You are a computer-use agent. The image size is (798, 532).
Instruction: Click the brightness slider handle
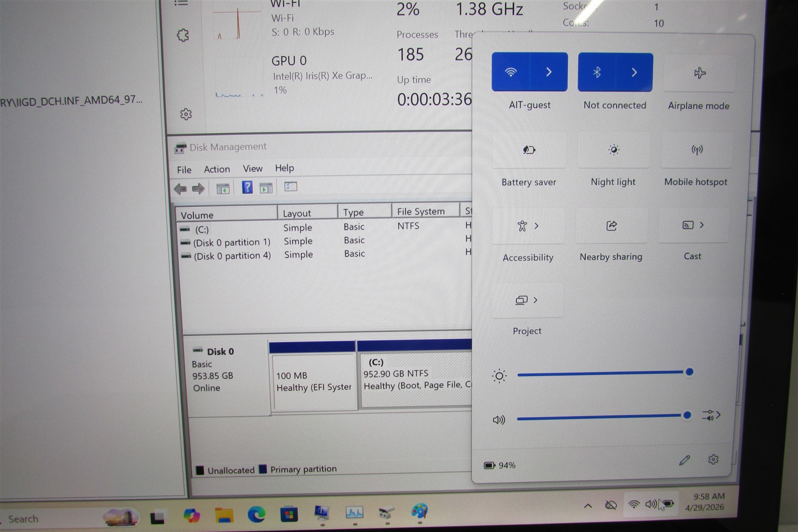pyautogui.click(x=689, y=372)
